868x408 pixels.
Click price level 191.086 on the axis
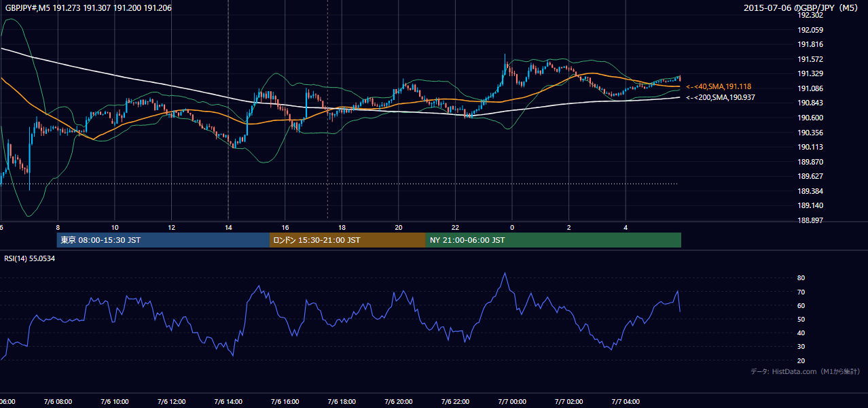[x=810, y=88]
